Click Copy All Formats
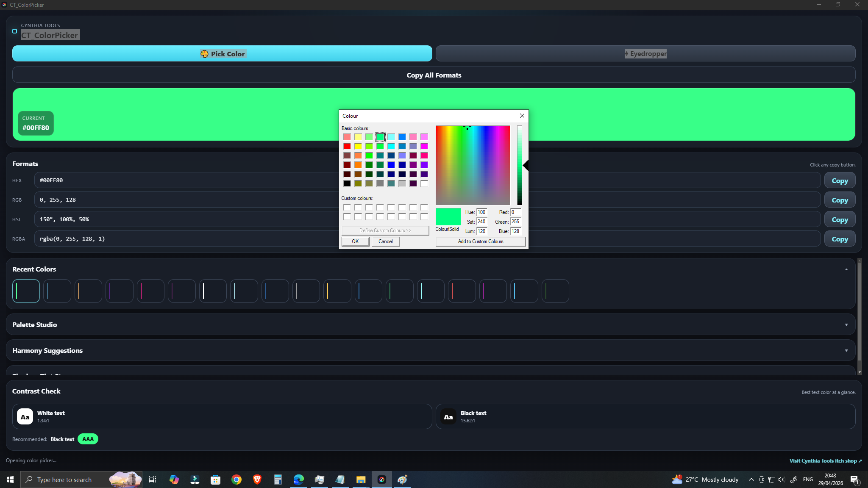Viewport: 868px width, 488px height. (434, 75)
